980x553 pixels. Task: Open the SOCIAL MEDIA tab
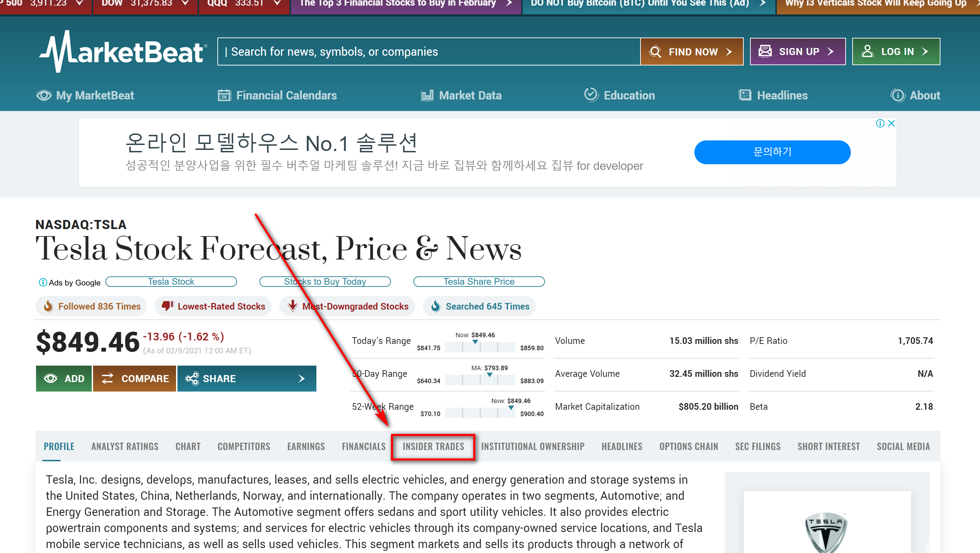pyautogui.click(x=903, y=447)
